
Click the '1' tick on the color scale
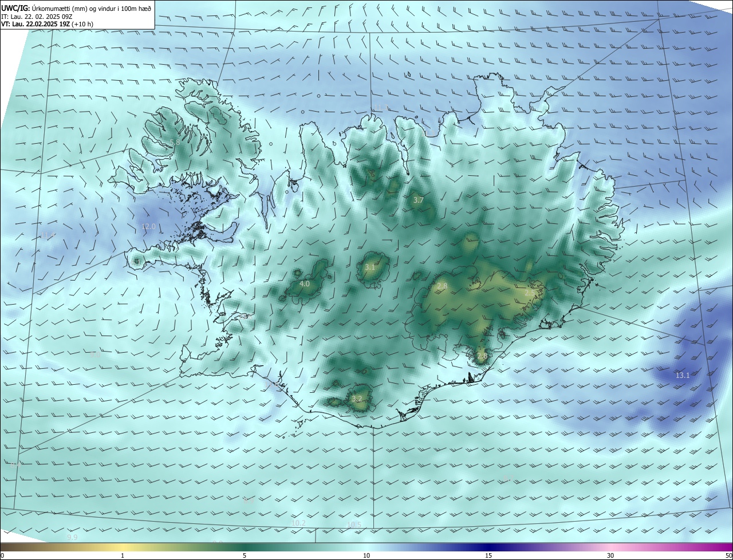(x=123, y=555)
